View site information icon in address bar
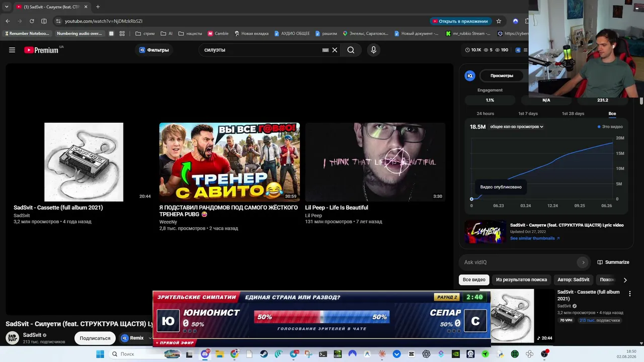Image resolution: width=644 pixels, height=362 pixels. pos(58,21)
